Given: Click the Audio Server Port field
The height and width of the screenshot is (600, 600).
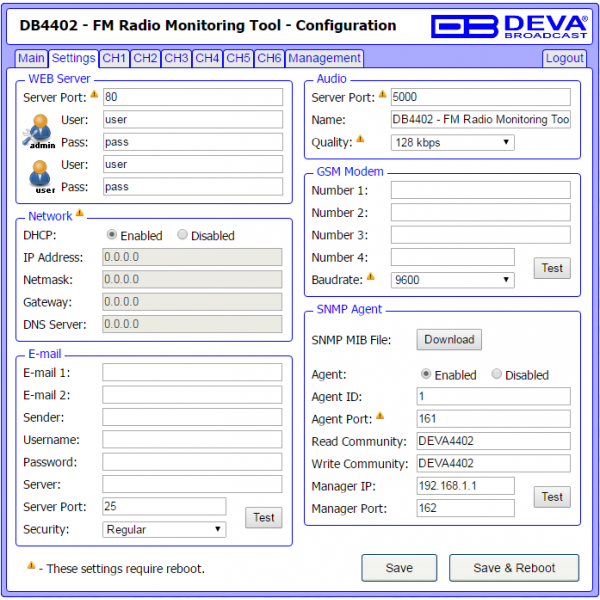Looking at the screenshot, I should click(481, 97).
